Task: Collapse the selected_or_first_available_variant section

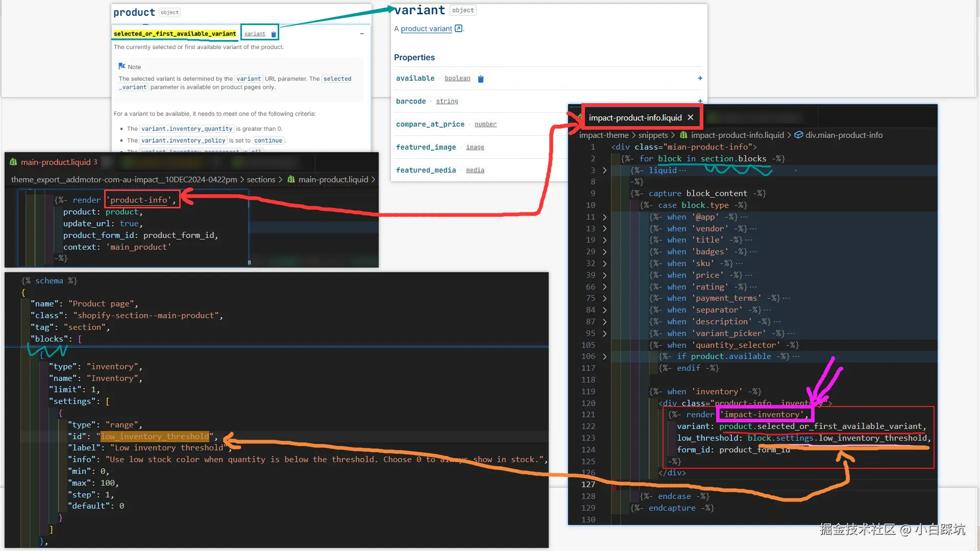Action: (362, 34)
